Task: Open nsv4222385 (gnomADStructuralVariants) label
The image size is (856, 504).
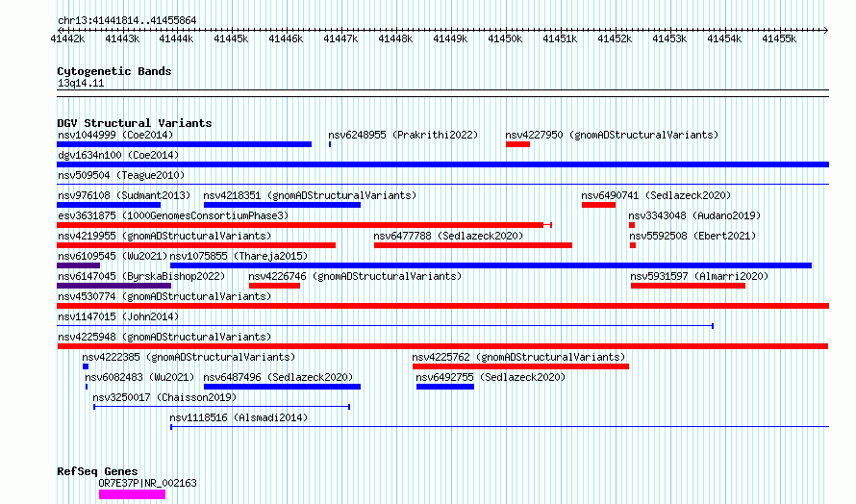Action: click(x=189, y=357)
